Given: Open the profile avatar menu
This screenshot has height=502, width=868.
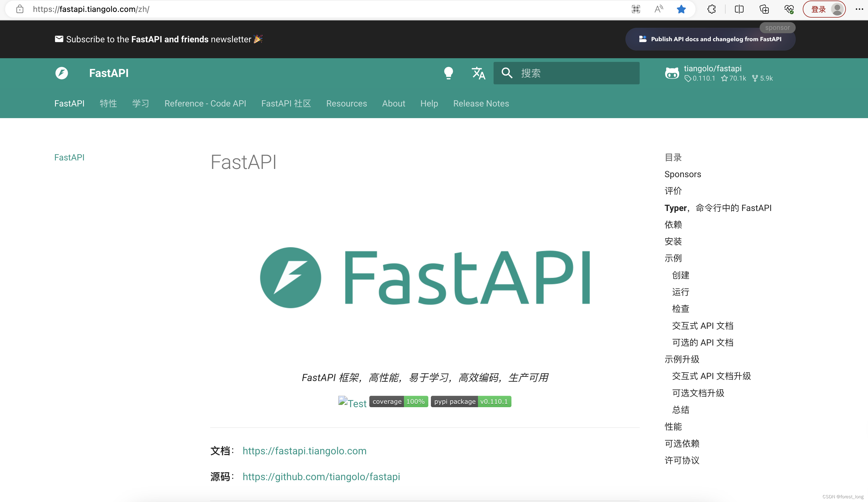Looking at the screenshot, I should coord(838,9).
